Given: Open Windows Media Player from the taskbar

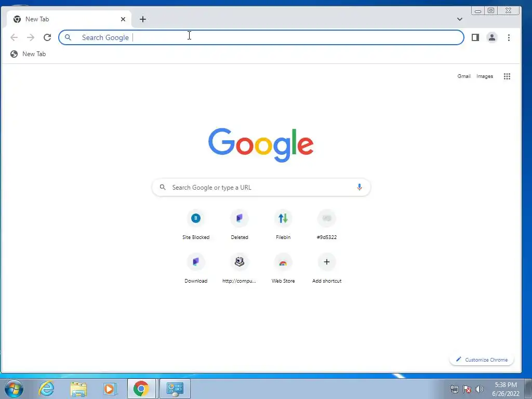Looking at the screenshot, I should (110, 389).
